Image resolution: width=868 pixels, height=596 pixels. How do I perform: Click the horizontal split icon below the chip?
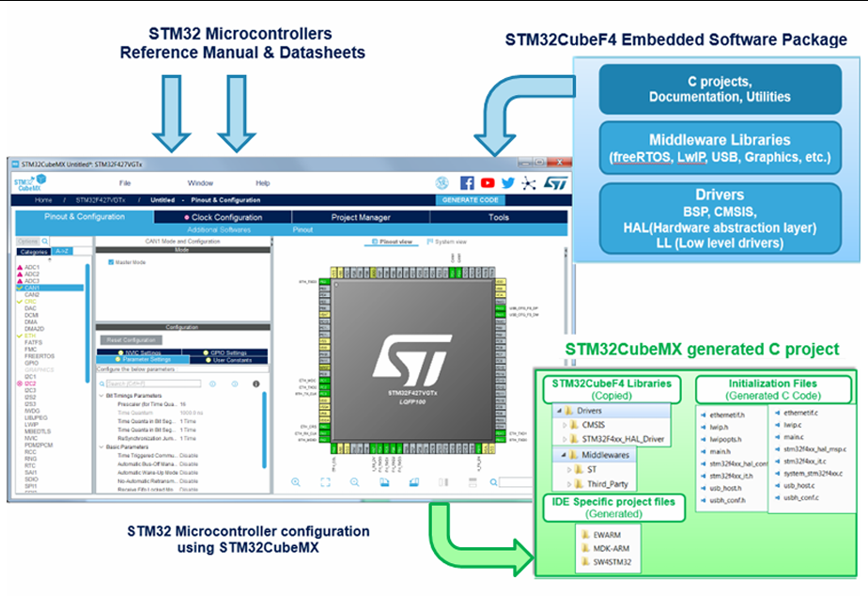[473, 482]
